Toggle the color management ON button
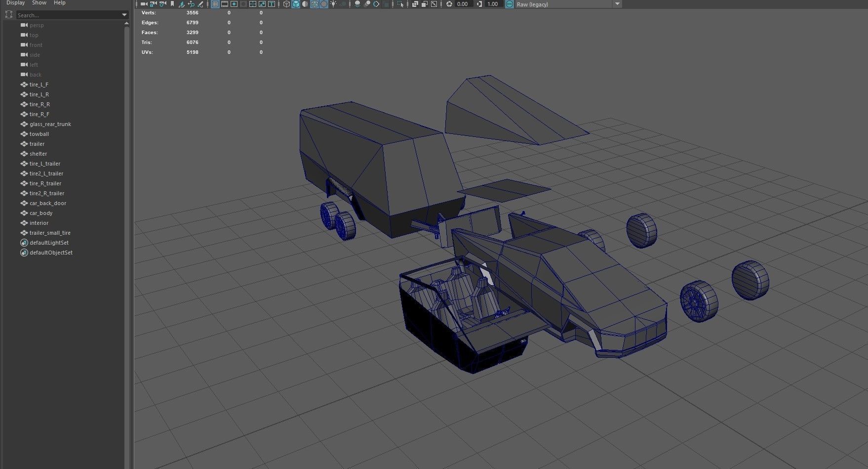This screenshot has width=868, height=469. click(x=509, y=4)
